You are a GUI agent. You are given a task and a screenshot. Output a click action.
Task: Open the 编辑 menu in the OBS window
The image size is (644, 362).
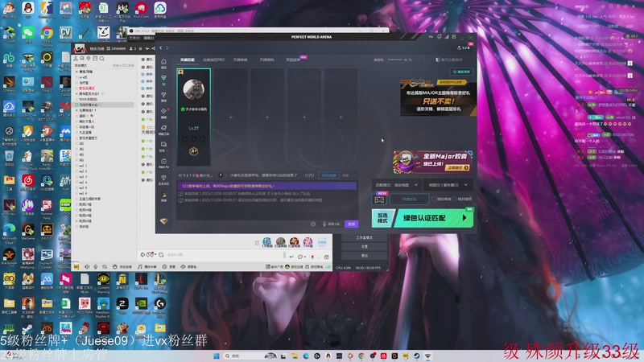pos(148,38)
